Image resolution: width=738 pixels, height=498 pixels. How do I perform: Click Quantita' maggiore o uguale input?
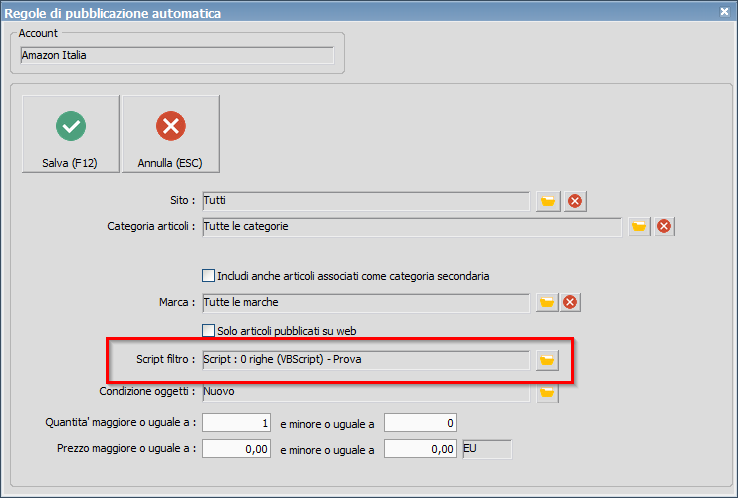click(236, 423)
